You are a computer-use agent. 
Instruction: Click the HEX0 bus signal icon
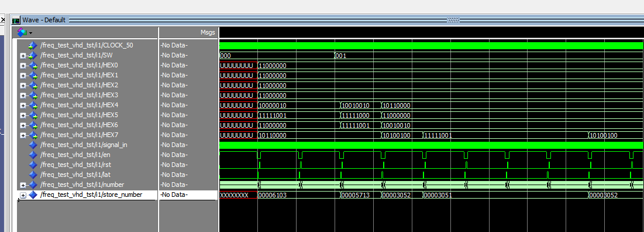click(33, 66)
